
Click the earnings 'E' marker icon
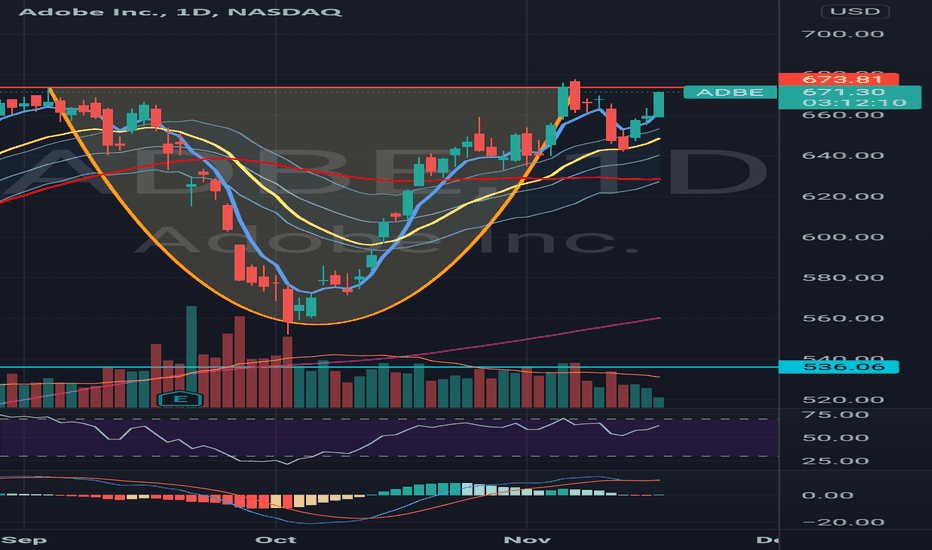tap(180, 398)
